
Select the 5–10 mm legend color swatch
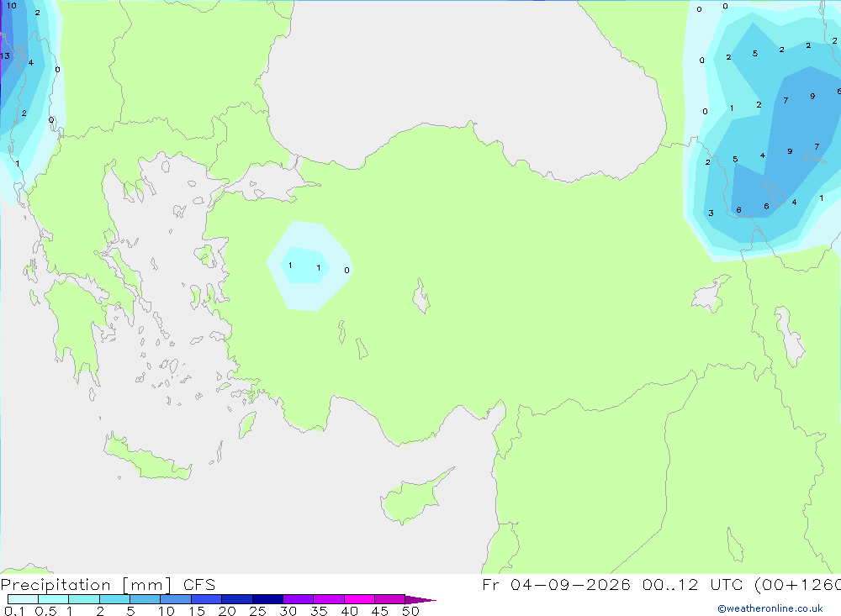[x=145, y=599]
